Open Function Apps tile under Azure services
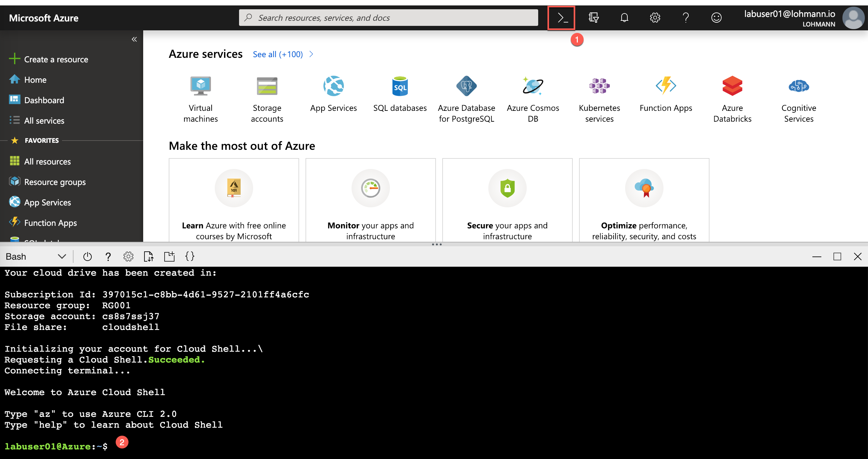Viewport: 868px width, 459px height. pos(666,94)
